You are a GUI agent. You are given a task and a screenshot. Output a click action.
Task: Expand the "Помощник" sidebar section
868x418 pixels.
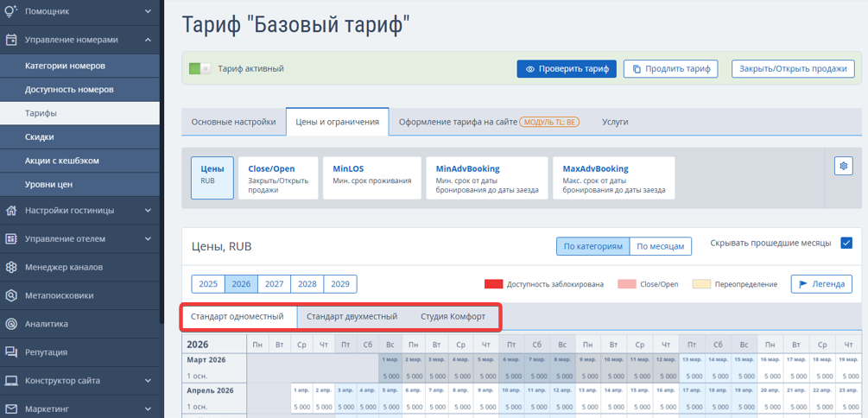(148, 11)
